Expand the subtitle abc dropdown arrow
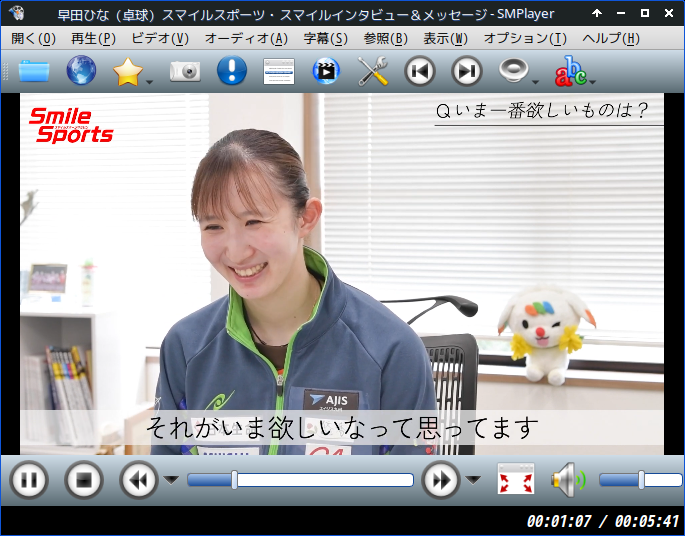This screenshot has width=685, height=536. (x=593, y=82)
